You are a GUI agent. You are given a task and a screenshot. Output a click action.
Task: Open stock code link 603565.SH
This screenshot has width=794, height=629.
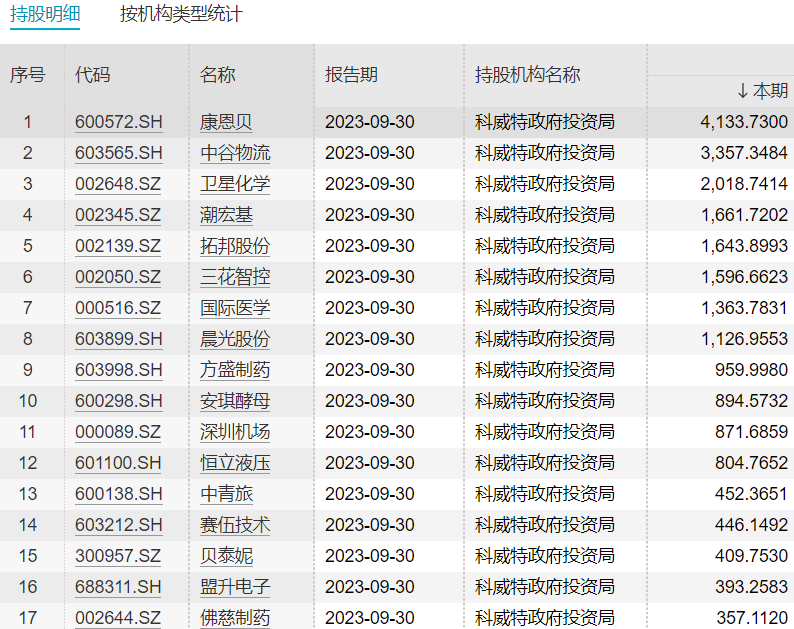pyautogui.click(x=118, y=153)
